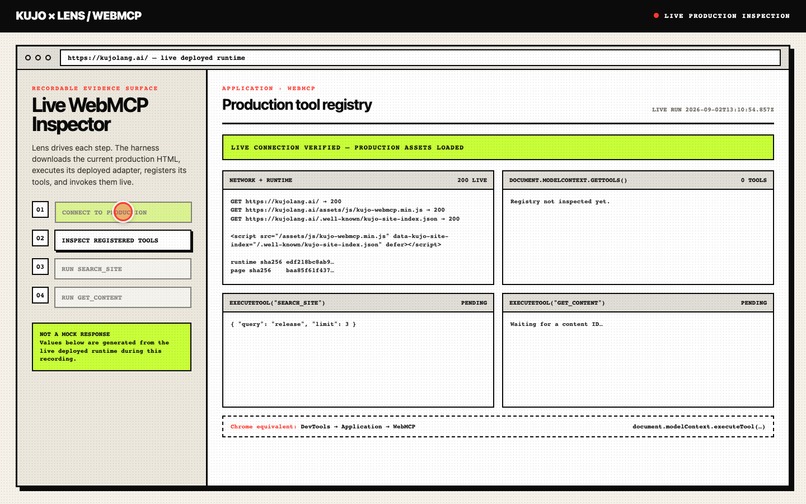806x504 pixels.
Task: Click Inspect Registered Tools button
Action: [123, 240]
